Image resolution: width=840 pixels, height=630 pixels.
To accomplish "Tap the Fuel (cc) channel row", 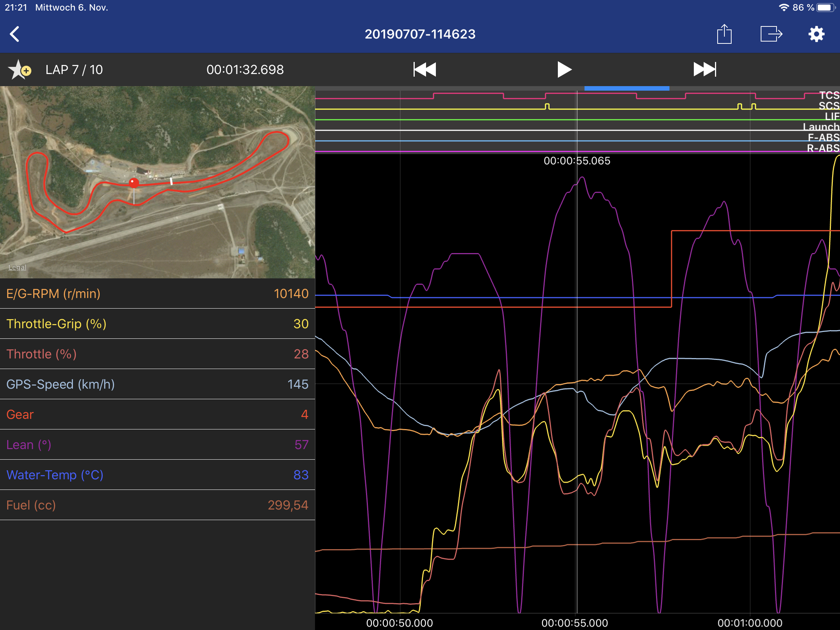I will [157, 505].
